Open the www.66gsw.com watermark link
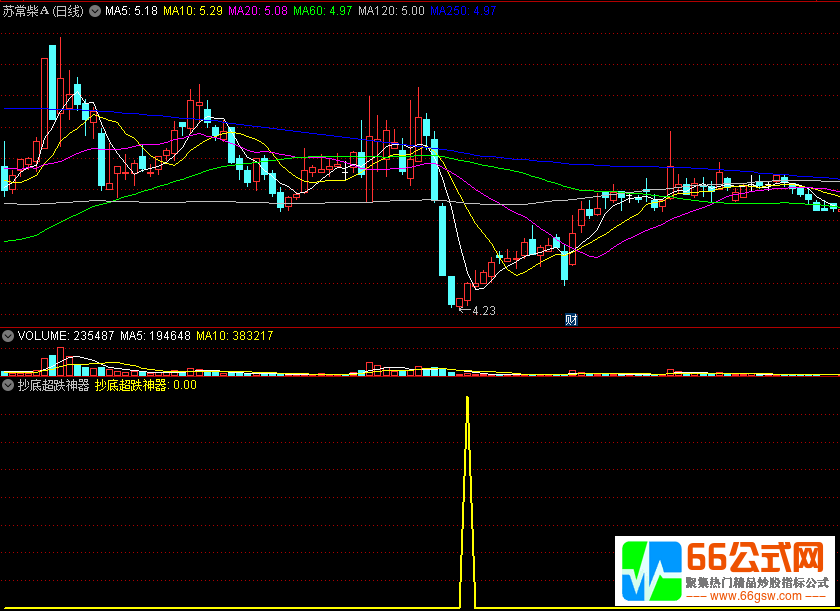This screenshot has width=840, height=611. tap(757, 595)
